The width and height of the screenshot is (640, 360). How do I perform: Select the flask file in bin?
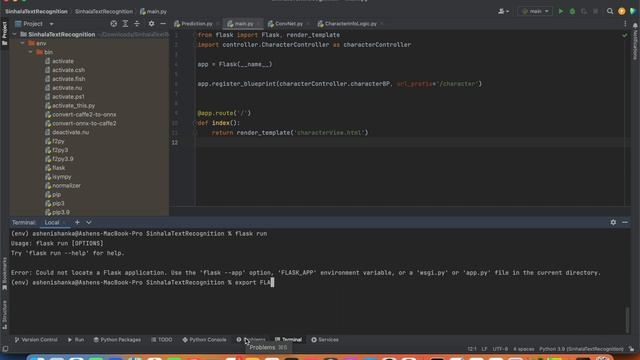tap(58, 168)
